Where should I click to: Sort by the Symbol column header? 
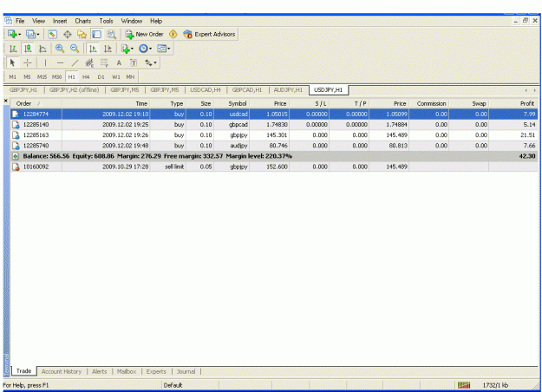tap(232, 103)
